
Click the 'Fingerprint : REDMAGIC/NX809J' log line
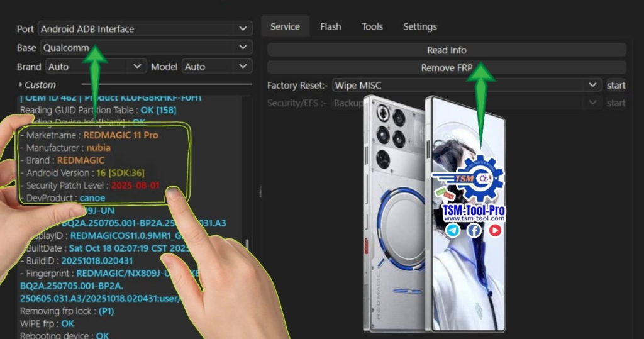110,273
